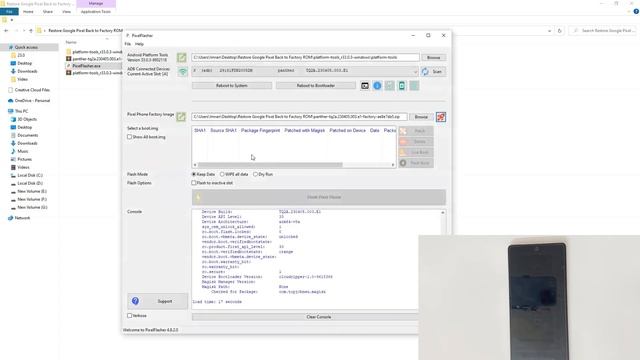Enable Flash to inactive slot
The height and width of the screenshot is (360, 640).
click(x=194, y=183)
